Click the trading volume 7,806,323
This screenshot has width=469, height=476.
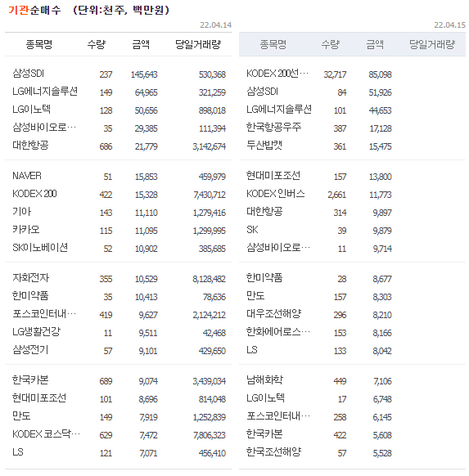coord(210,435)
